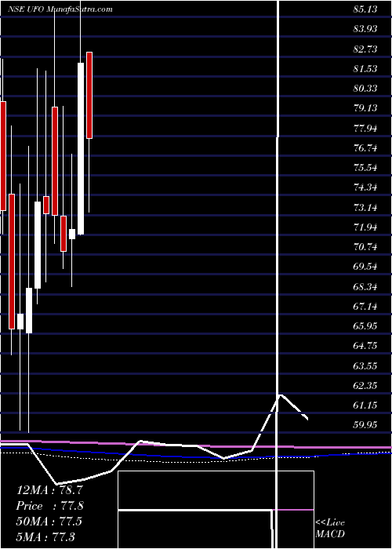Click the 77.94 price axis label
This screenshot has width=392, height=549.
(x=365, y=129)
